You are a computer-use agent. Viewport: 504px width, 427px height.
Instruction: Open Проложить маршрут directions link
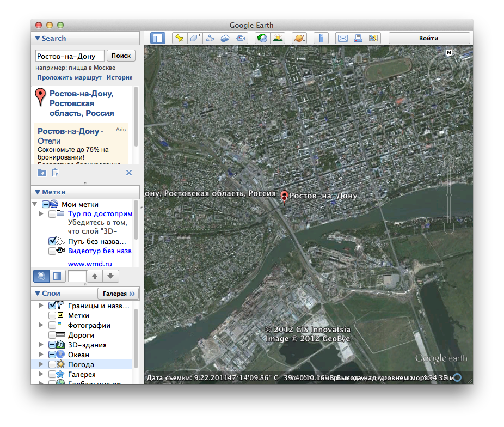69,77
